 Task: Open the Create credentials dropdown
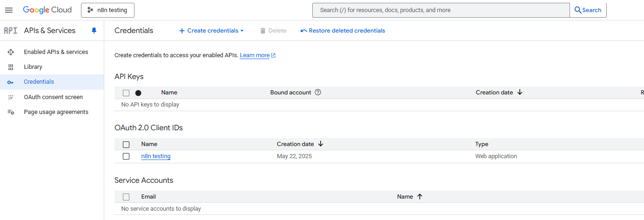tap(212, 31)
